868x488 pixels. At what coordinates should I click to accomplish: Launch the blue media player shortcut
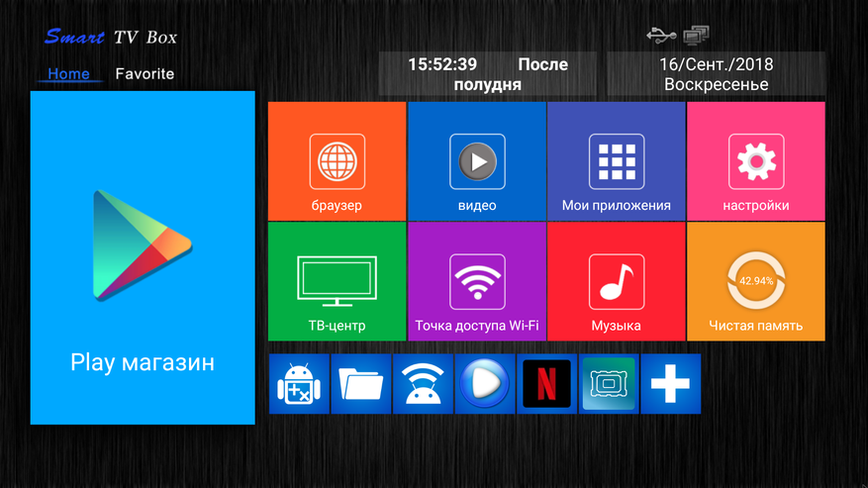point(485,384)
